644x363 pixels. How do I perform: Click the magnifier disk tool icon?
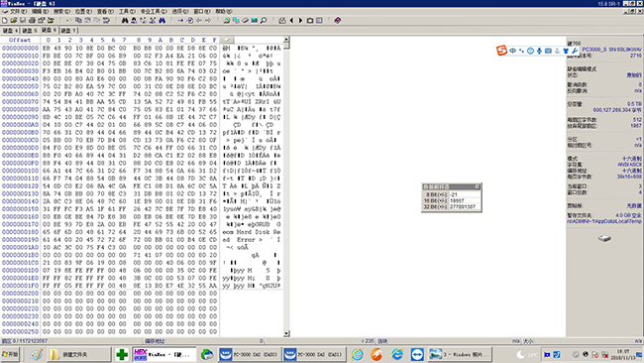[x=264, y=20]
